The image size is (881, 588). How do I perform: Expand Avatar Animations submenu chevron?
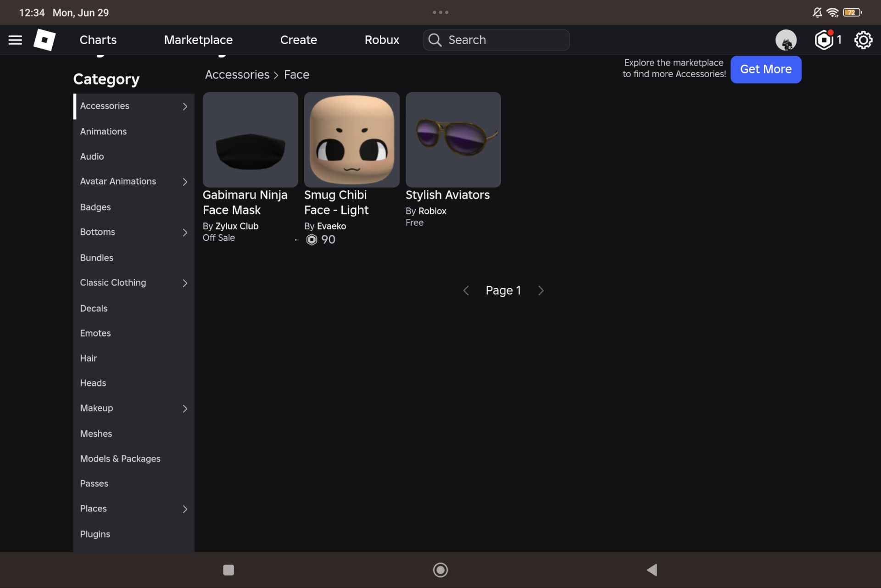(x=185, y=182)
